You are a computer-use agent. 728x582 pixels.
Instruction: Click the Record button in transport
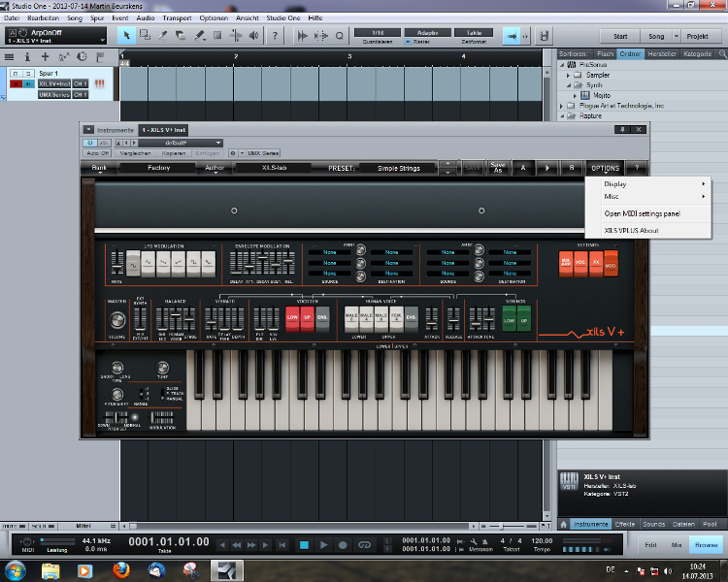pos(343,545)
